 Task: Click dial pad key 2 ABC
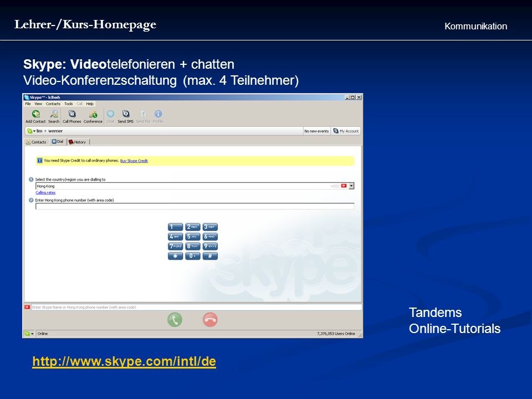pyautogui.click(x=192, y=227)
